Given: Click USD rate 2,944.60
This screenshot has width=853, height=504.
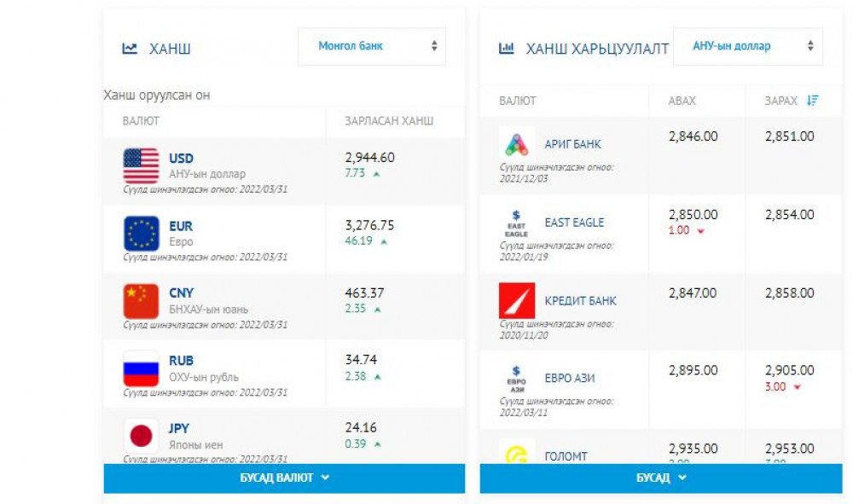Looking at the screenshot, I should point(369,158).
